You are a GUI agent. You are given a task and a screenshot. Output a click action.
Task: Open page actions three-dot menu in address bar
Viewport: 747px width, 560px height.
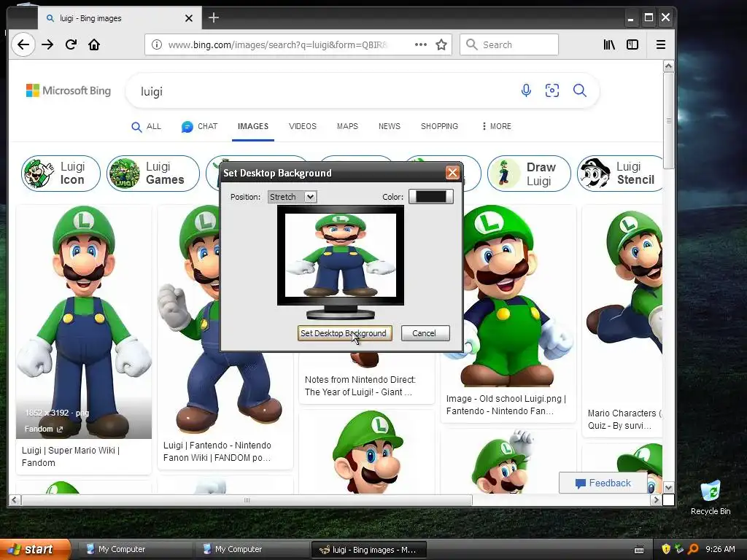[x=421, y=44]
